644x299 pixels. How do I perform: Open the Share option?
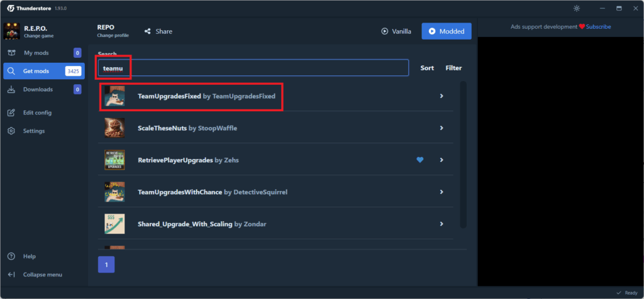pyautogui.click(x=158, y=31)
